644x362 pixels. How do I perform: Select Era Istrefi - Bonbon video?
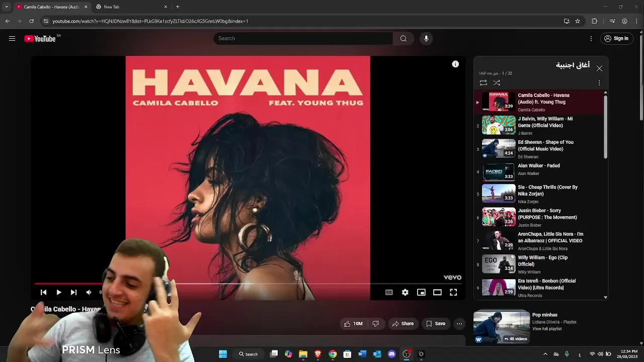[x=539, y=288]
